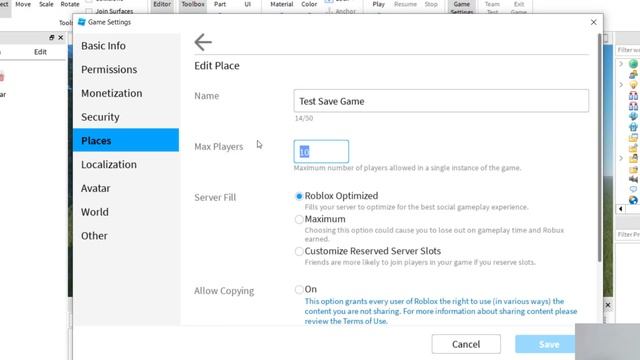
Task: Close the left docked panel
Action: [61, 38]
